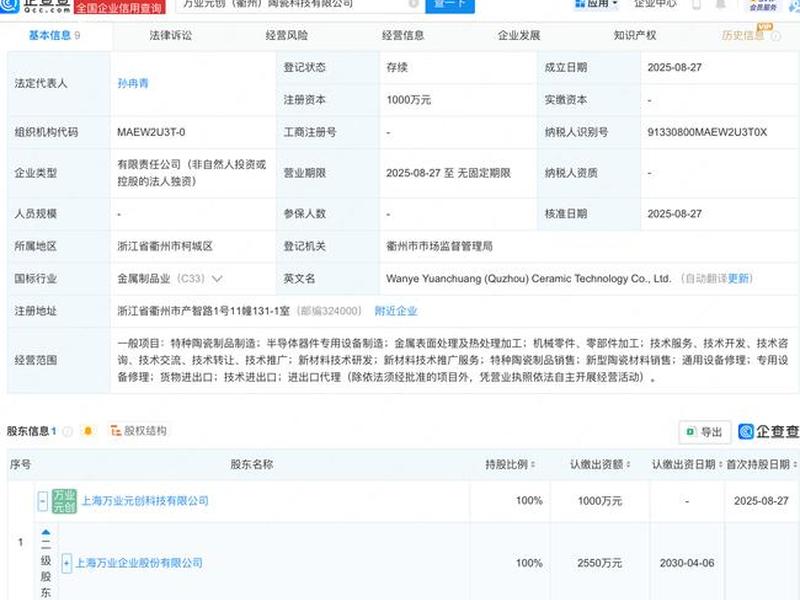Click organization code MAEW2U3T-0 value
This screenshot has width=800, height=600.
tap(151, 132)
